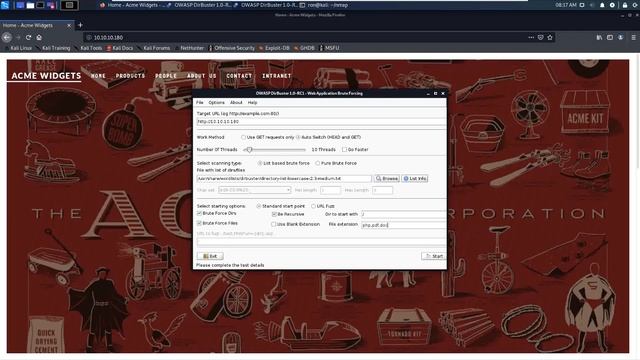Click the List Info button
Screen dimensions: 640x360
point(415,179)
